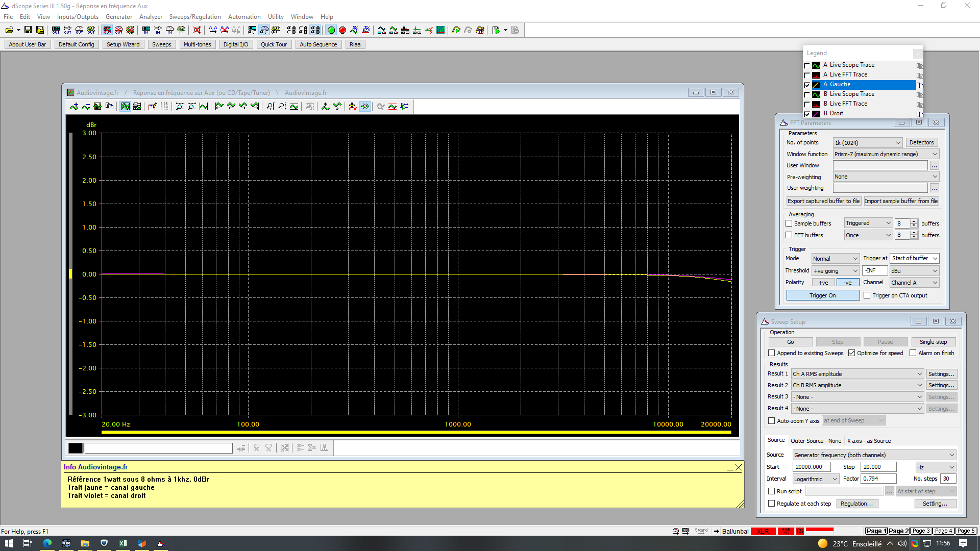This screenshot has height=551, width=980.
Task: Toggle A Live FFT Trace checkbox
Action: pos(807,75)
